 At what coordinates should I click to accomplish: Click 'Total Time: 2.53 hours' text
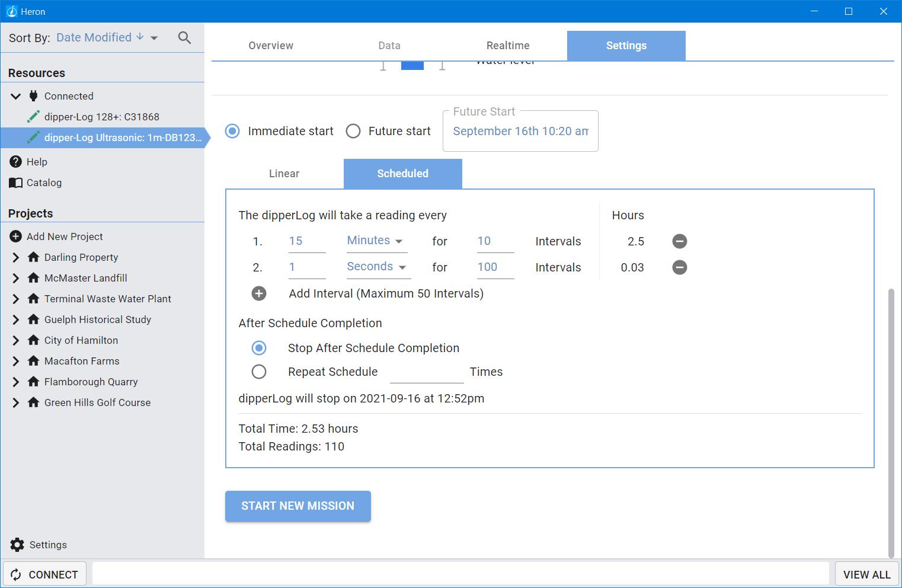[x=298, y=429]
